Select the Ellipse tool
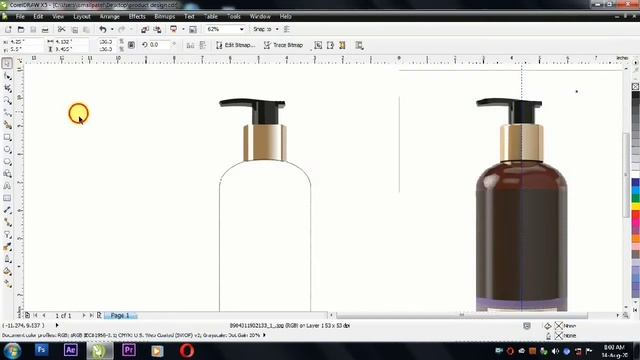Viewport: 640px width, 360px height. coord(7,149)
